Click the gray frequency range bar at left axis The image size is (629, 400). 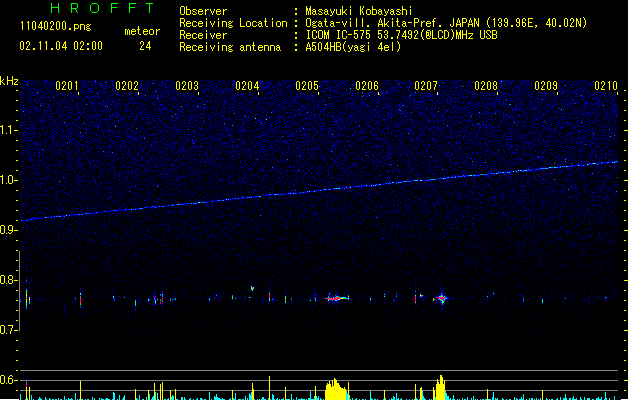[x=19, y=290]
